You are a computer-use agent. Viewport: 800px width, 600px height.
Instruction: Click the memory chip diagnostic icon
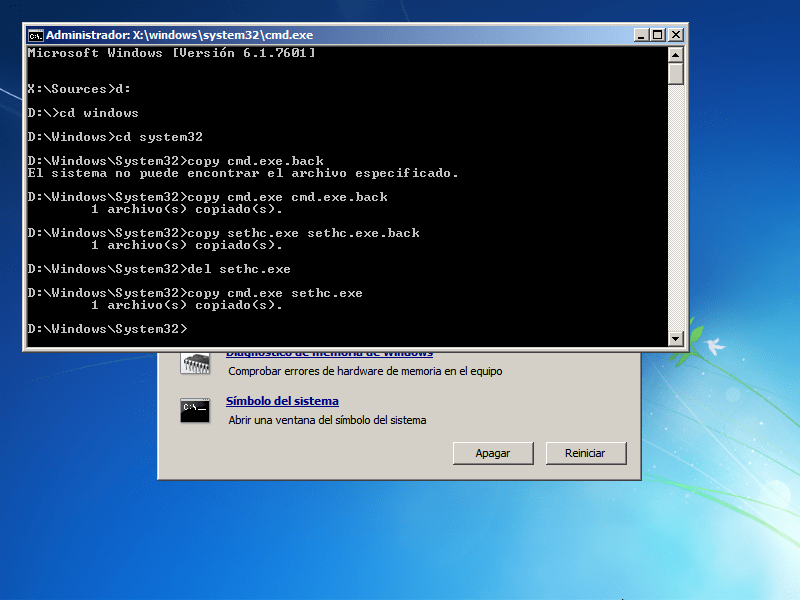[x=194, y=362]
